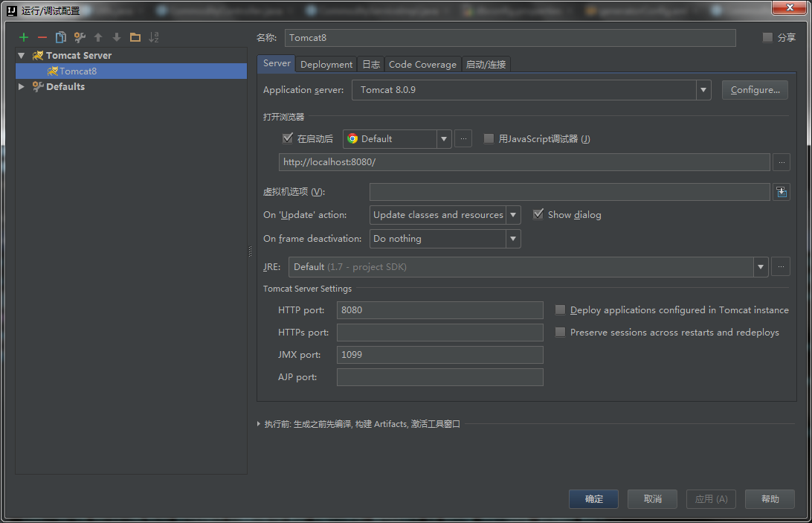812x523 pixels.
Task: Close the 运行/调试配置 dialog
Action: tap(790, 7)
